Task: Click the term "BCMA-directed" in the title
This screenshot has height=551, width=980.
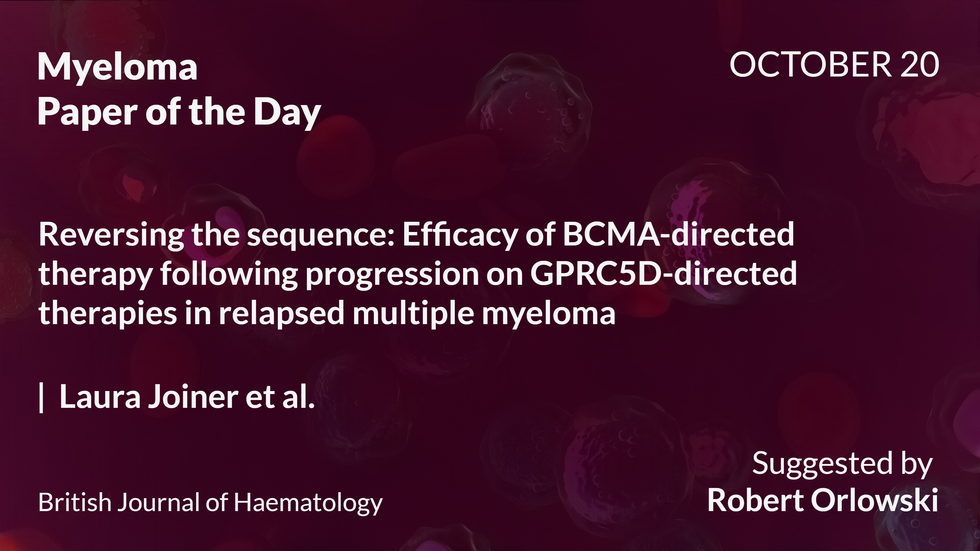Action: [x=678, y=235]
